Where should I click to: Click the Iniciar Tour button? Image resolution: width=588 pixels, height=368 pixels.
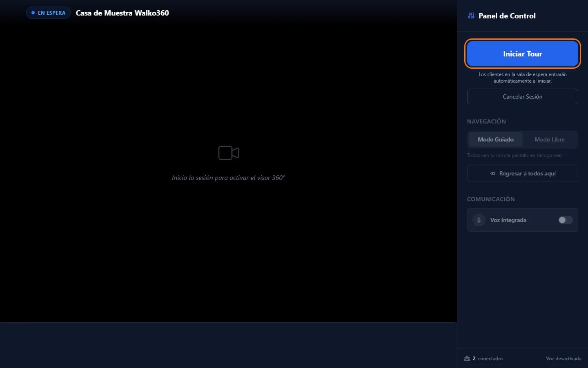click(x=522, y=54)
